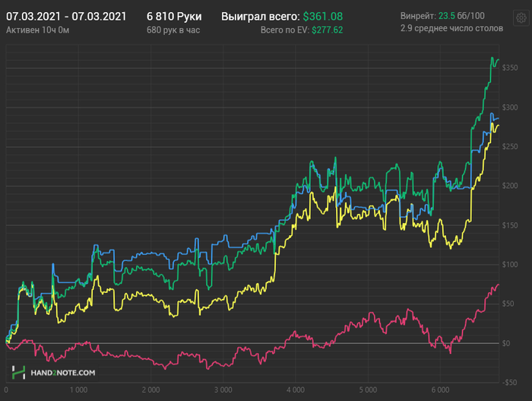Click the "6 810 Руки" hand count
Screen dimensions: 532x401
(174, 16)
